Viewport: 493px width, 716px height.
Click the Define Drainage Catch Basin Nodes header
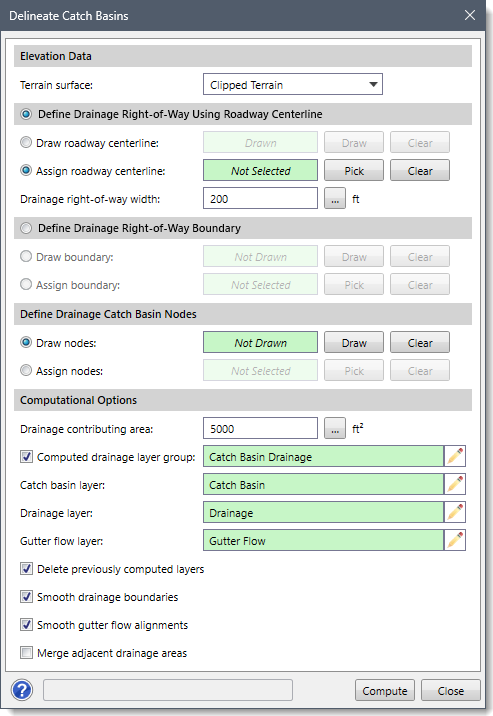click(243, 314)
